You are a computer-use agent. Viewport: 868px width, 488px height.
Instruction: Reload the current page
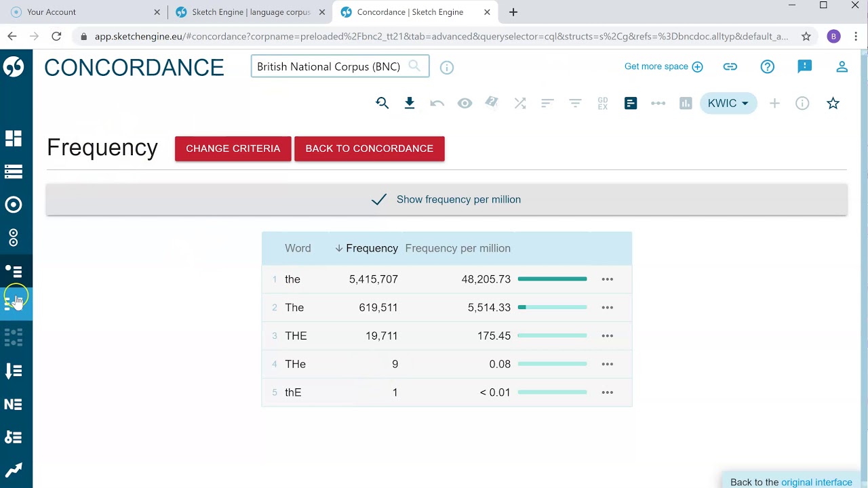(x=56, y=37)
